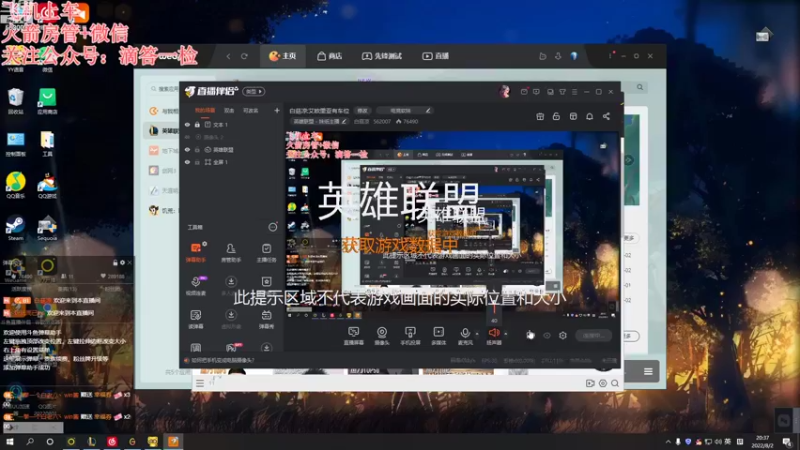Add a new scene with plus icon
Image resolution: width=800 pixels, height=450 pixels.
(277, 110)
